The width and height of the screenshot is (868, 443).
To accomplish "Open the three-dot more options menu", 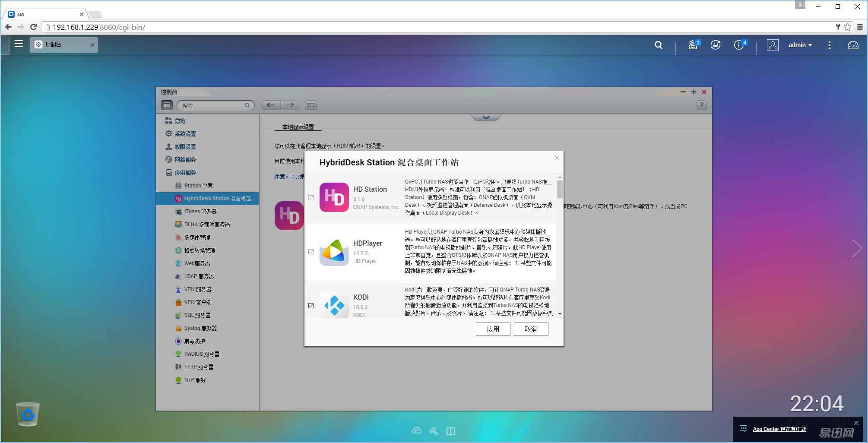I will (x=829, y=45).
